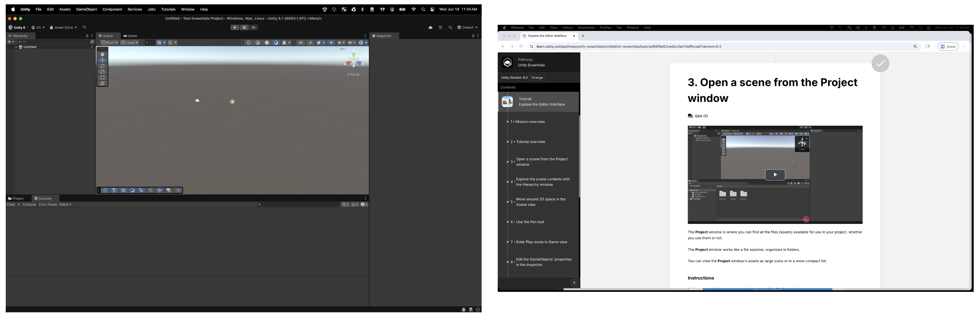
Task: Toggle Error Pause in the Console
Action: 48,204
